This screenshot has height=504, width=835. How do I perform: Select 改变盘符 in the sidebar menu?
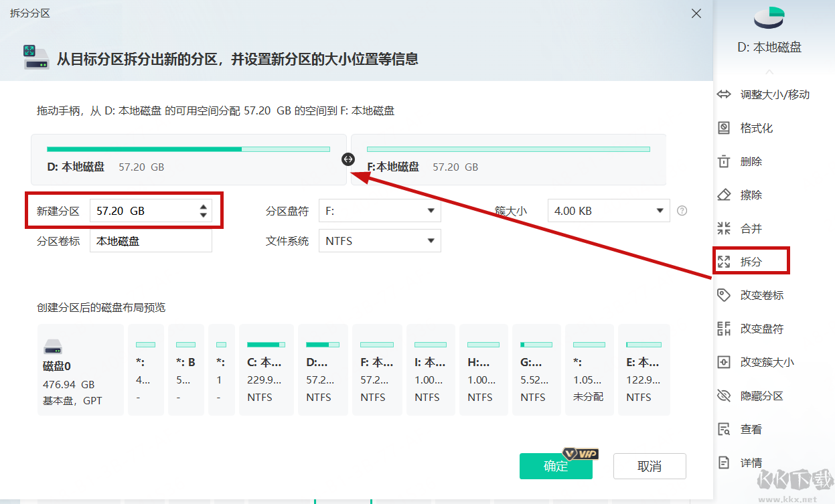762,329
